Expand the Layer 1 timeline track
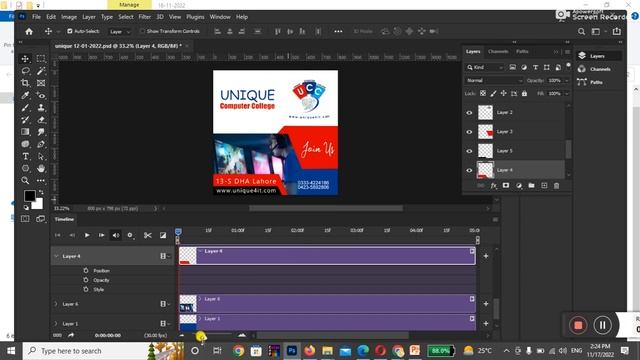Viewport: 640px width, 360px height. (56, 323)
